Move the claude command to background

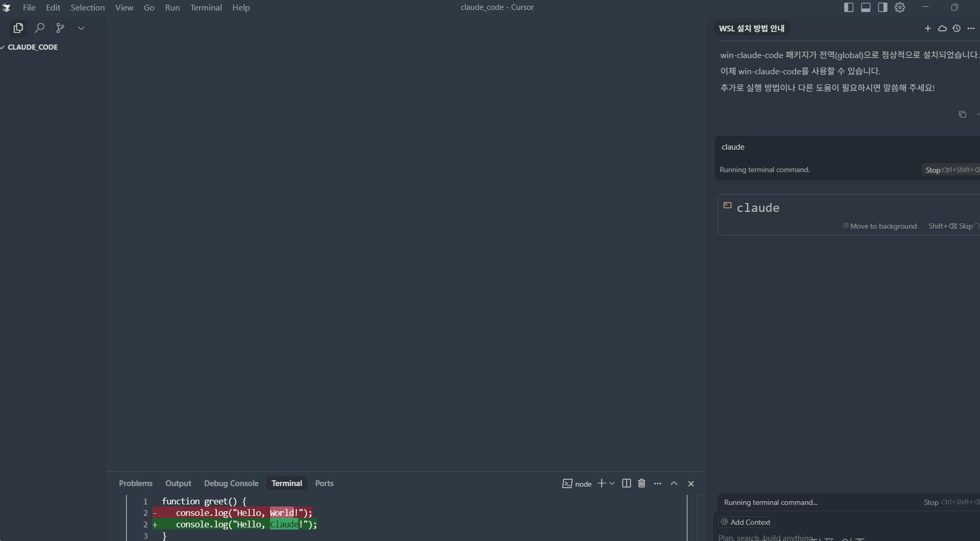880,226
